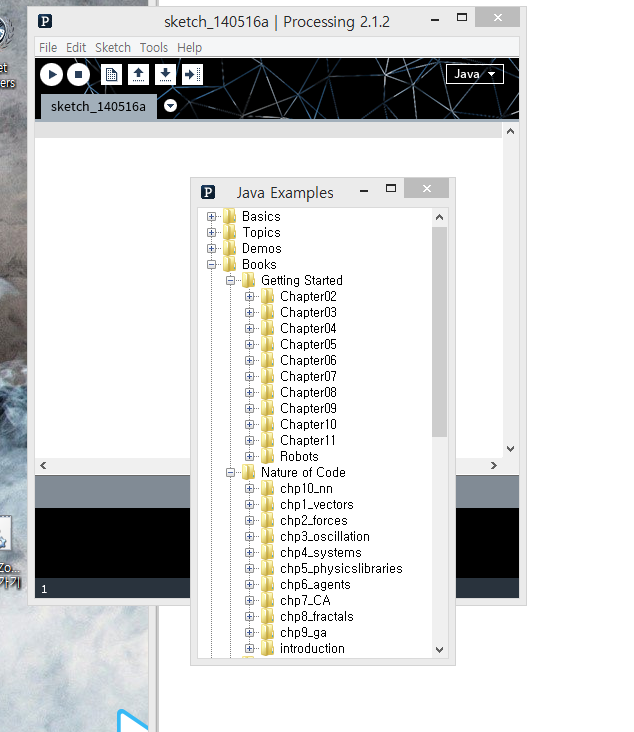Click the Java Examples scrollbar up arrow
This screenshot has height=732, width=634.
(439, 217)
